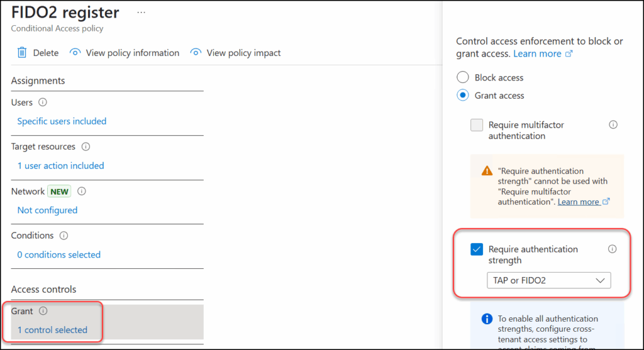Image resolution: width=644 pixels, height=350 pixels.
Task: Click the info icon next to Users
Action: point(43,102)
